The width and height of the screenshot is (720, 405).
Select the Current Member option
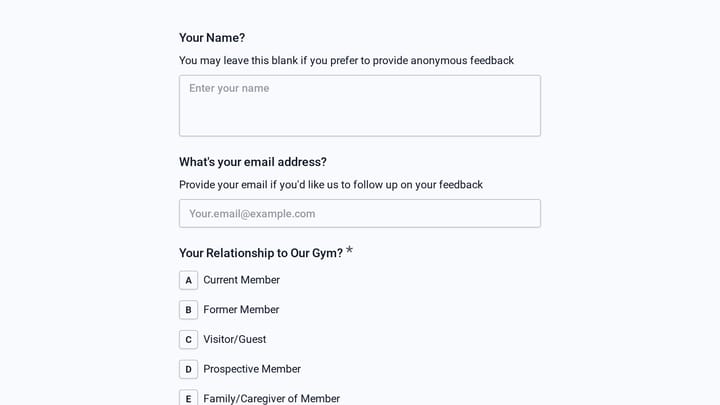tap(242, 280)
